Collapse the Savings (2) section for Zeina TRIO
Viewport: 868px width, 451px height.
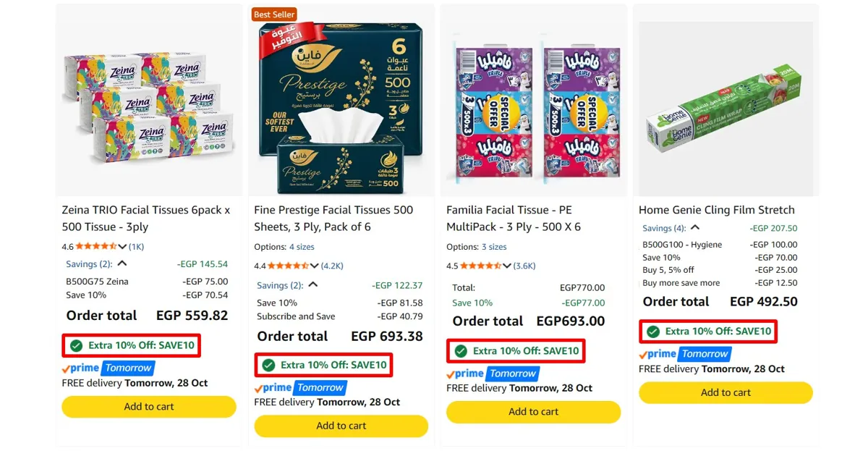122,264
